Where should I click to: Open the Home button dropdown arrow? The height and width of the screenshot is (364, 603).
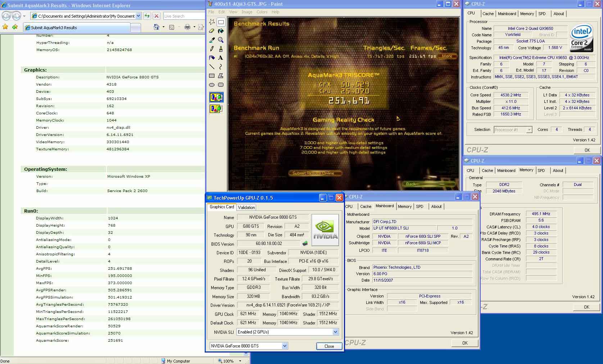[163, 27]
